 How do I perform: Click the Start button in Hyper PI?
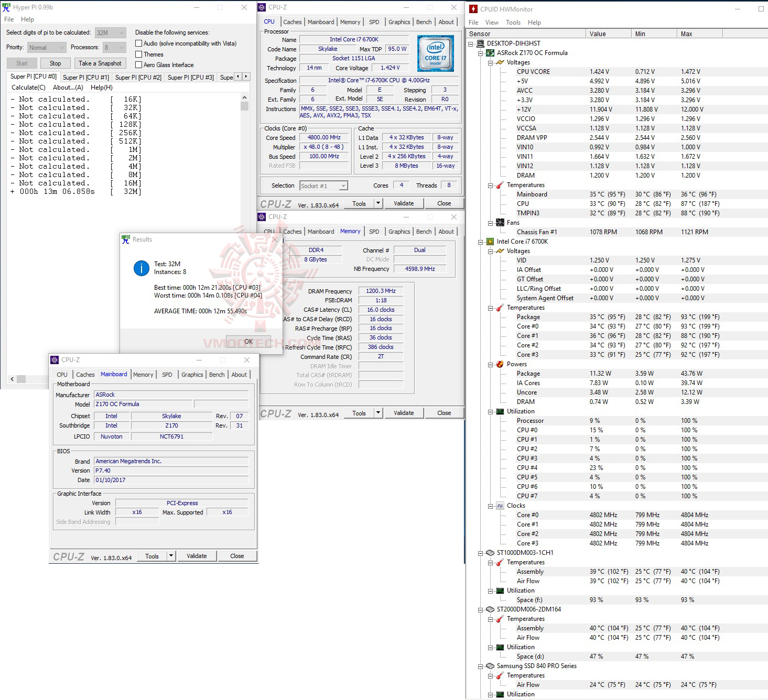pyautogui.click(x=22, y=63)
